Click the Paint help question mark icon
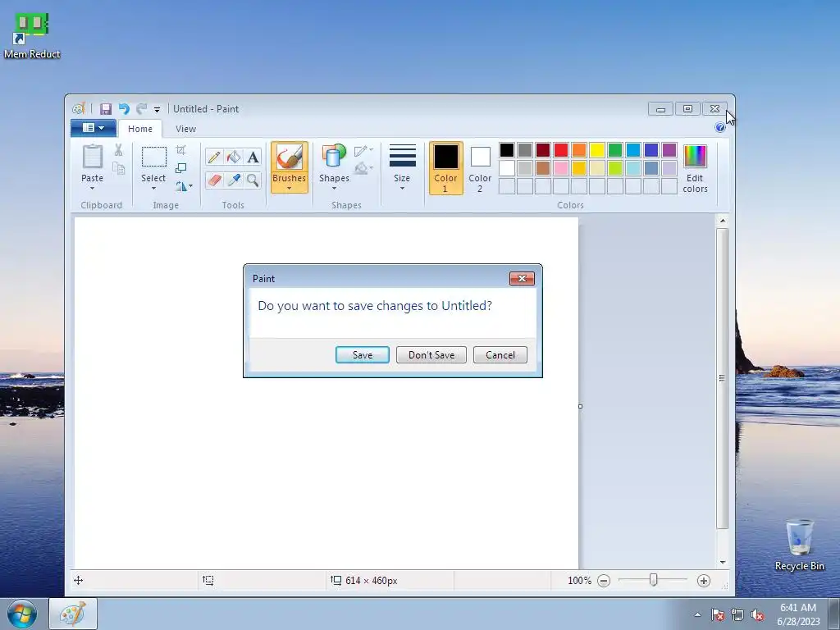Viewport: 840px width, 630px height. point(720,127)
